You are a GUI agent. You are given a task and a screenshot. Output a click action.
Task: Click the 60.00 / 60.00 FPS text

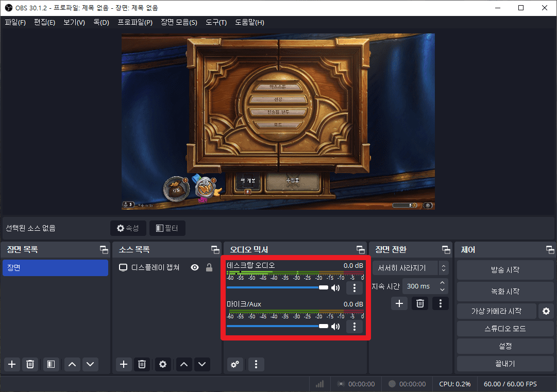pos(511,384)
